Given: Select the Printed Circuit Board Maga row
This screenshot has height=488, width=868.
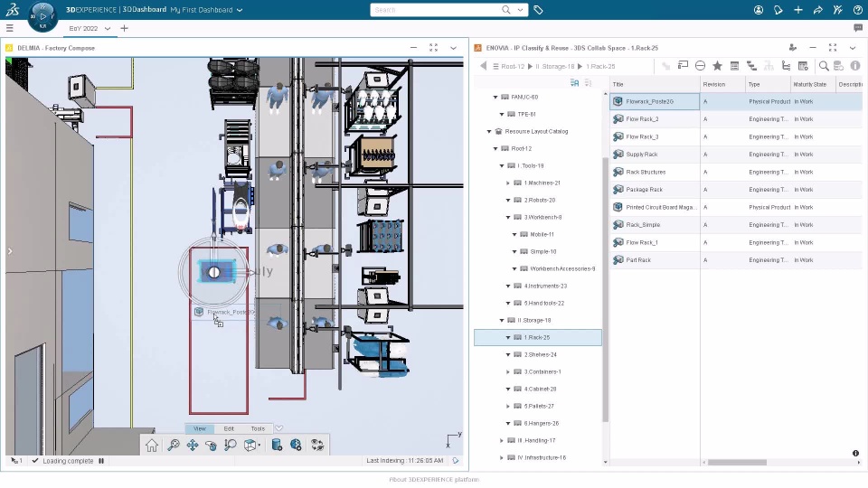Looking at the screenshot, I should (736, 208).
